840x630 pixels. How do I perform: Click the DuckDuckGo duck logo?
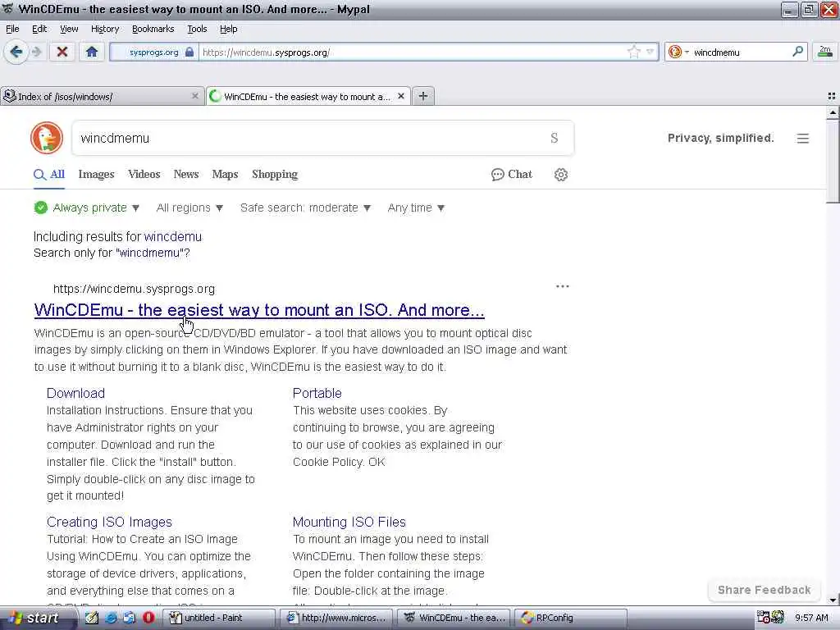coord(47,138)
